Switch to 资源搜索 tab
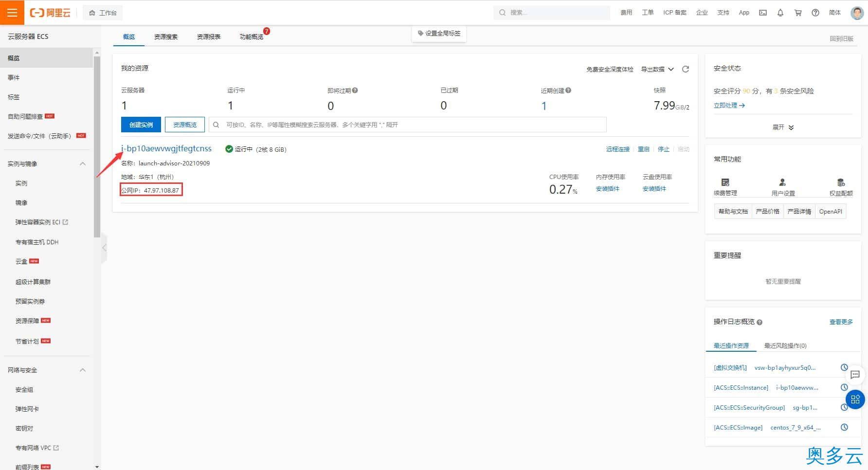Viewport: 868px width, 470px height. [166, 36]
